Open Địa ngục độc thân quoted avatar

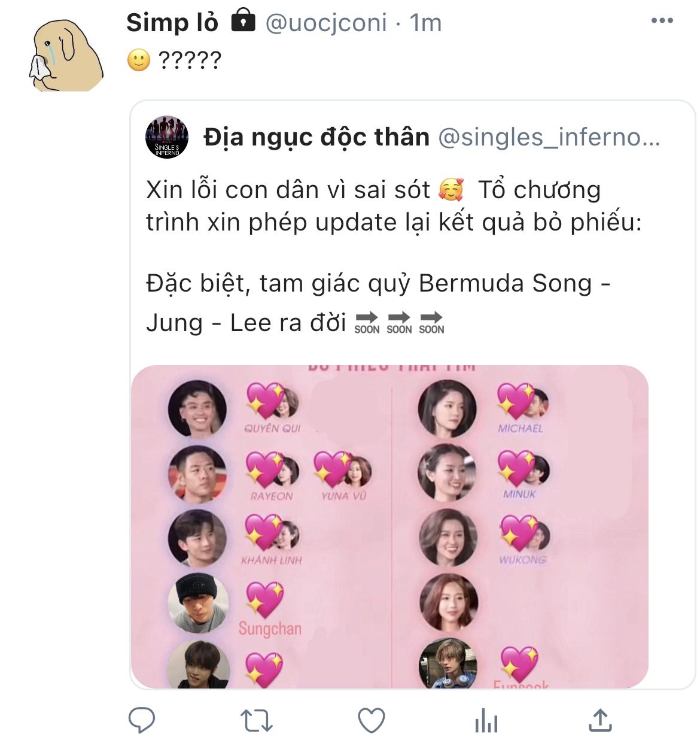[x=167, y=137]
